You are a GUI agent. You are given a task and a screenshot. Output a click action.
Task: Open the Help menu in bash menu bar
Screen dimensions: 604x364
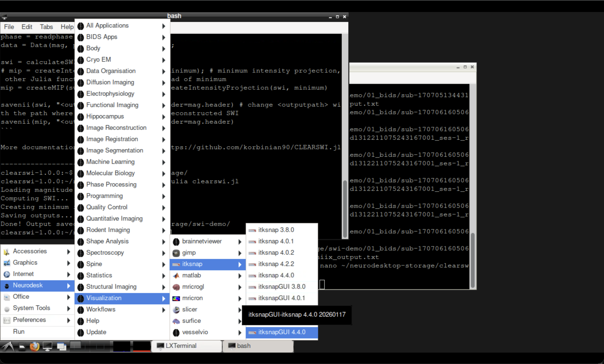tap(67, 27)
